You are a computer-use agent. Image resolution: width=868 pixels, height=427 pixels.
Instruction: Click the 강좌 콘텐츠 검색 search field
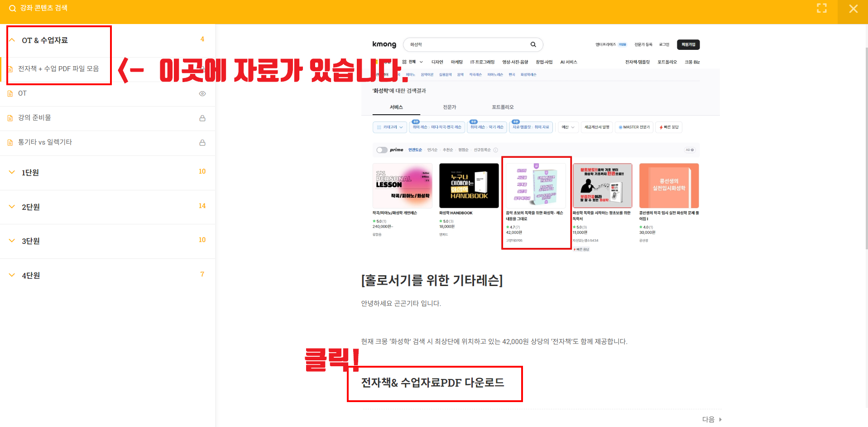44,8
